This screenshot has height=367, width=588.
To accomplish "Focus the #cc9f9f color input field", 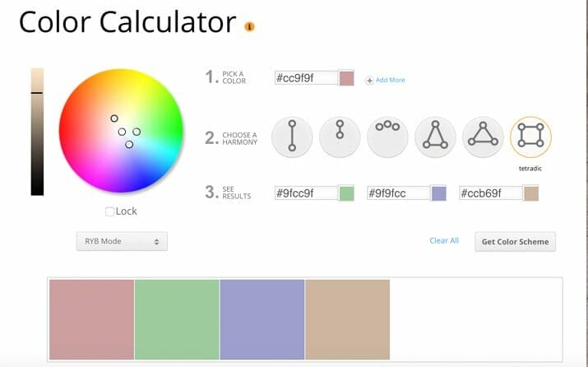I will coord(306,78).
